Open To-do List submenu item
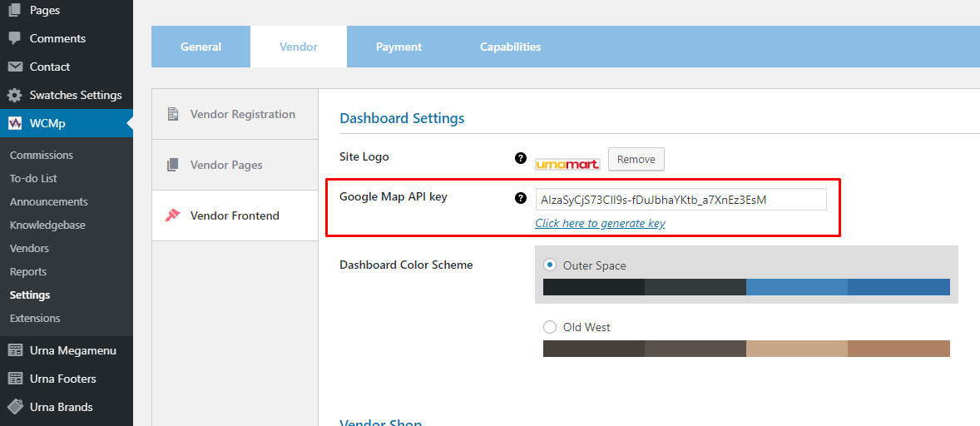The image size is (980, 426). point(33,179)
